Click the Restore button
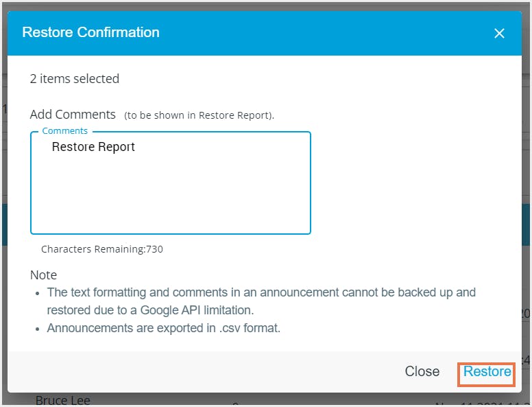Image resolution: width=532 pixels, height=407 pixels. click(487, 372)
